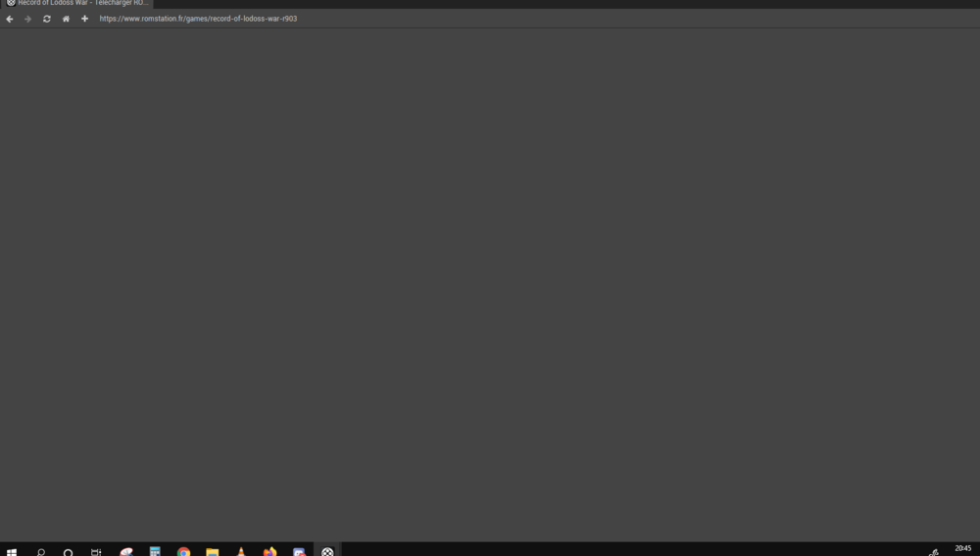Launch VLC media player from taskbar

tap(241, 552)
